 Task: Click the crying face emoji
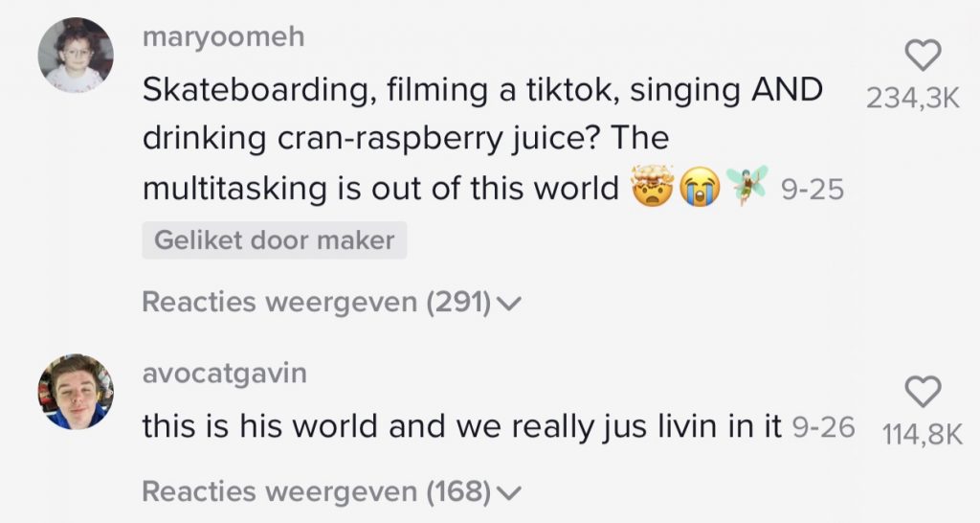click(x=700, y=188)
